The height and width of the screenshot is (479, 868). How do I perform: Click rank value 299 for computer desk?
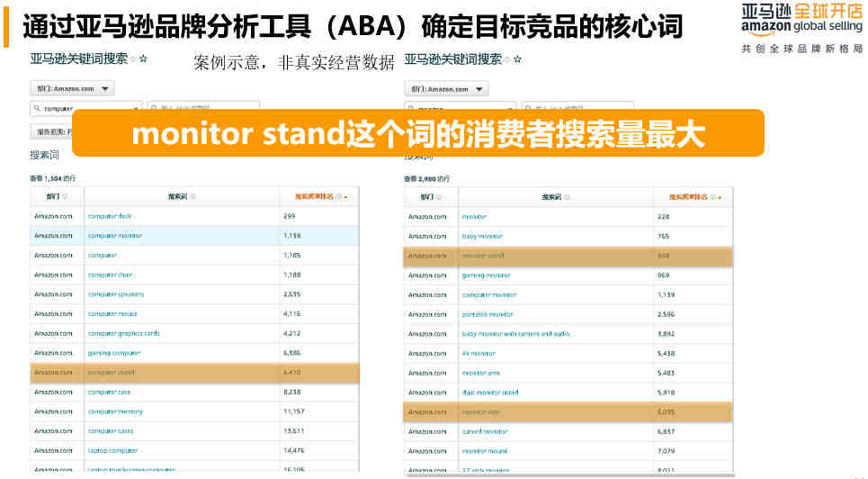tap(289, 216)
